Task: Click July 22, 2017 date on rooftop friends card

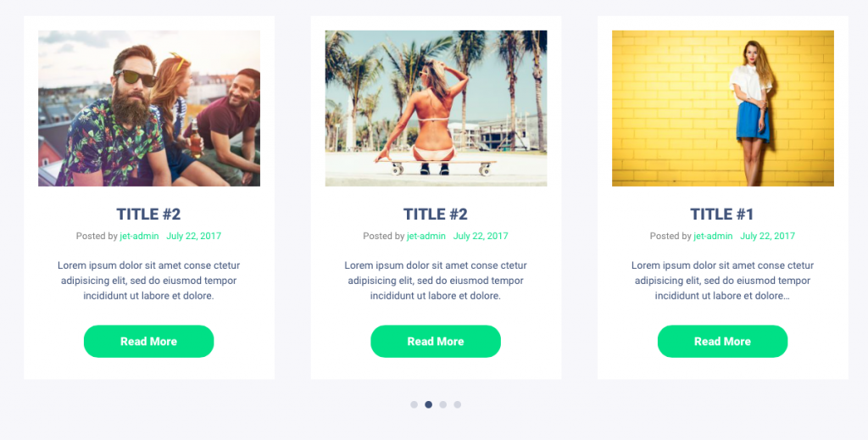Action: click(194, 237)
